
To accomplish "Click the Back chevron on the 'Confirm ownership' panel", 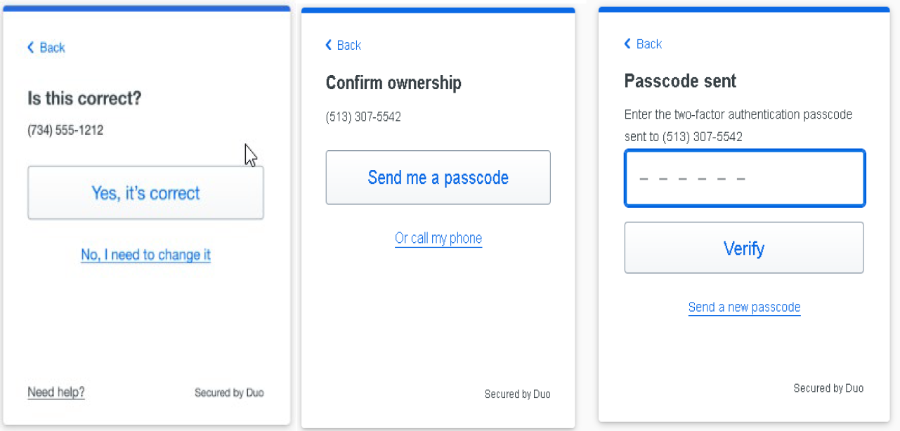I will coord(329,46).
